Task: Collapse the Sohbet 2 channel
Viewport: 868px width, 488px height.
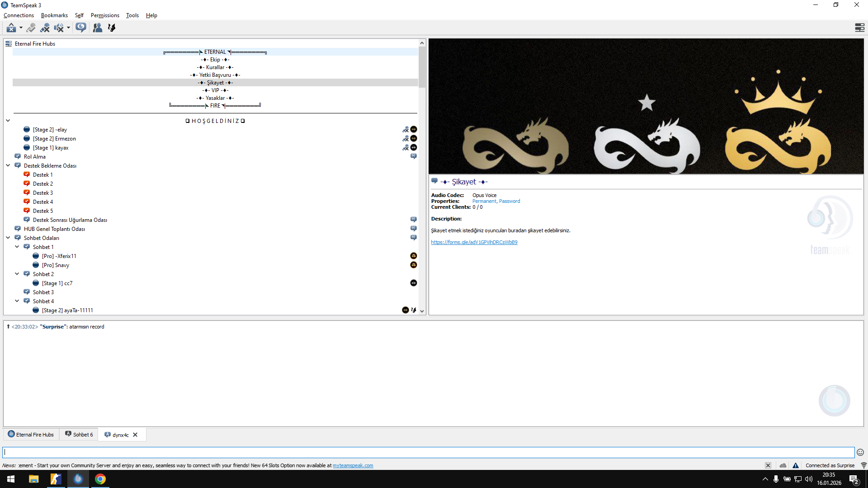Action: (x=17, y=274)
